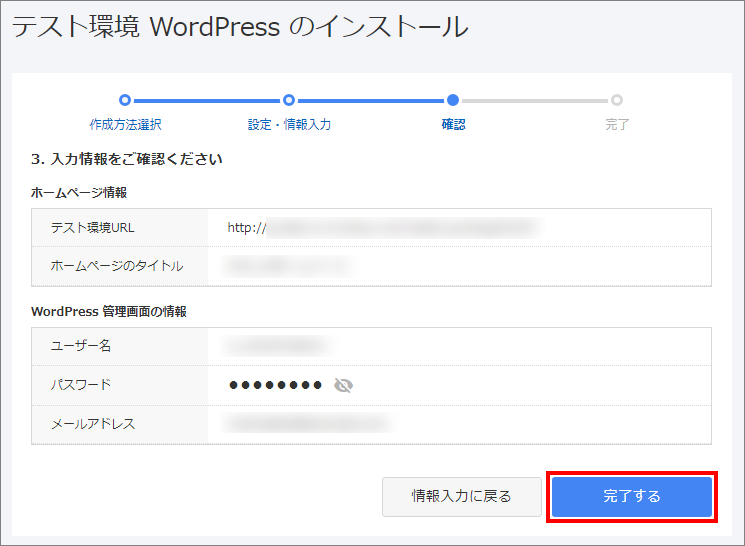745x546 pixels.
Task: Select the 作成方法選択 step circle
Action: (125, 100)
